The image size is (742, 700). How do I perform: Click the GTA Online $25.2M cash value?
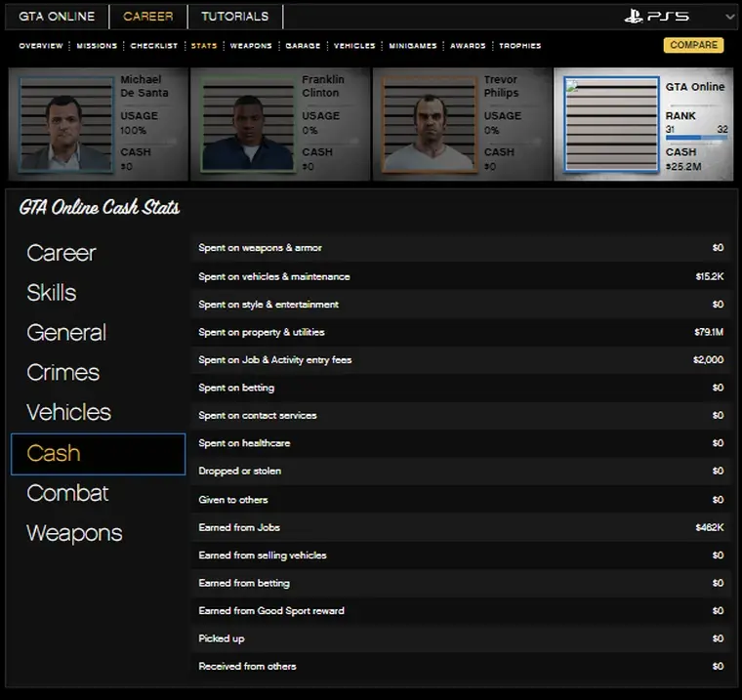tap(683, 167)
